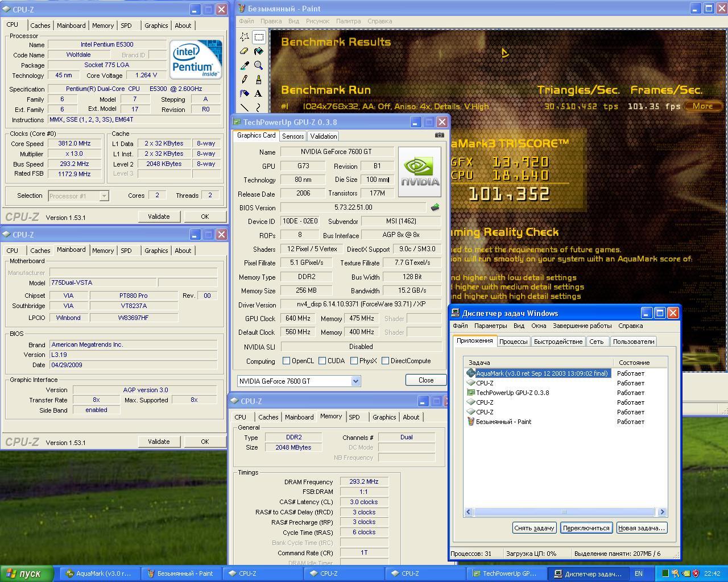Toggle the CUDA checkbox in GPU-Z
Image resolution: width=728 pixels, height=582 pixels.
322,361
